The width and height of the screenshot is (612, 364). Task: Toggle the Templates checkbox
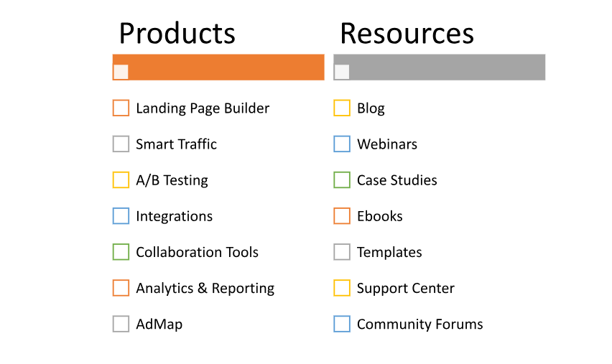click(x=342, y=252)
